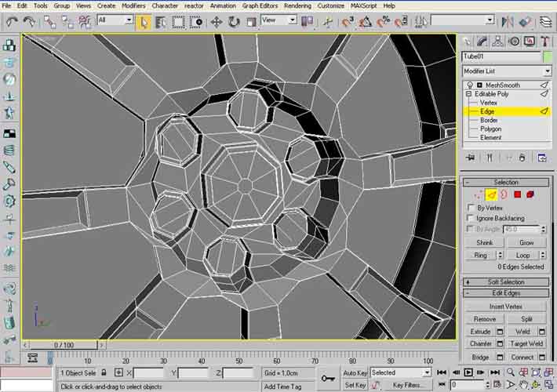Image resolution: width=557 pixels, height=392 pixels.
Task: Click the object color swatch beside Tube01
Action: click(548, 56)
